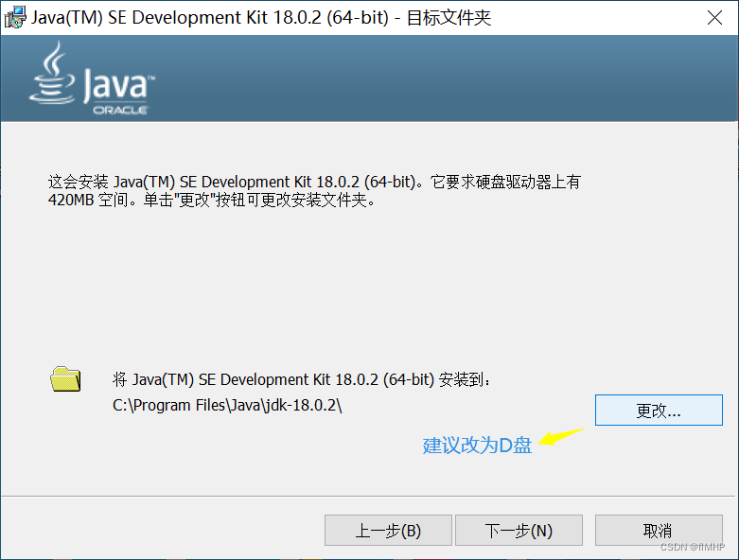This screenshot has width=739, height=560.
Task: Click the Java(TM) SE Development Kit title text
Action: [201, 17]
